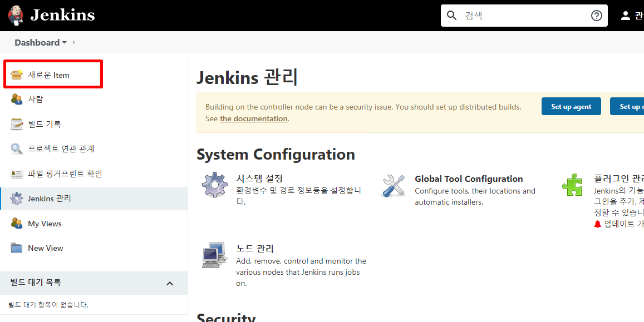
Task: Open the documentation link
Action: pyautogui.click(x=253, y=118)
